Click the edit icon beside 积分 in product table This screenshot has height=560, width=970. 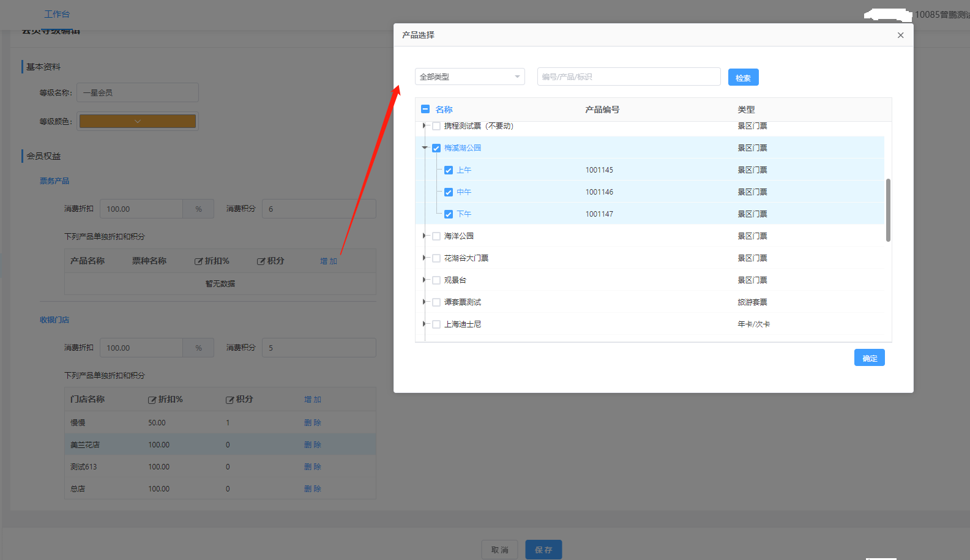click(261, 261)
